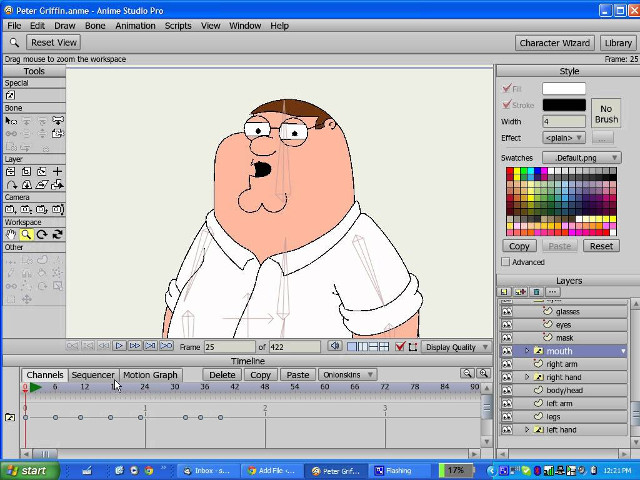640x480 pixels.
Task: Toggle visibility of the glasses layer
Action: (x=507, y=312)
